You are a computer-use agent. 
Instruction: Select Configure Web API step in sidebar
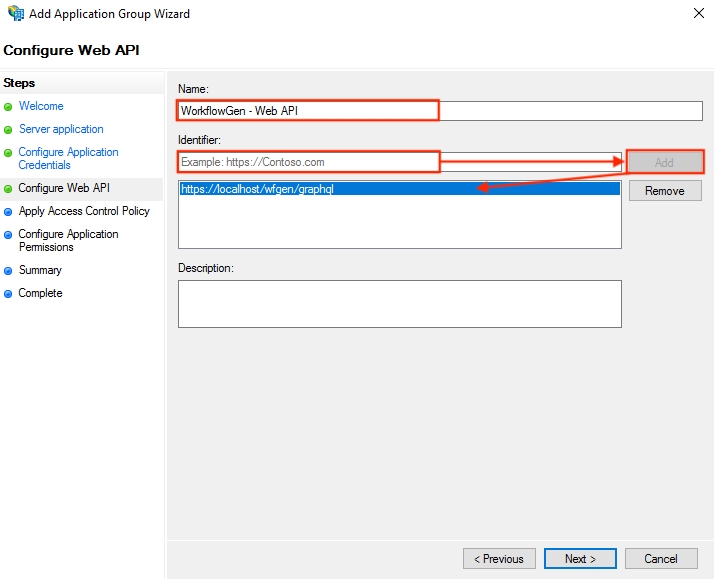pos(64,188)
